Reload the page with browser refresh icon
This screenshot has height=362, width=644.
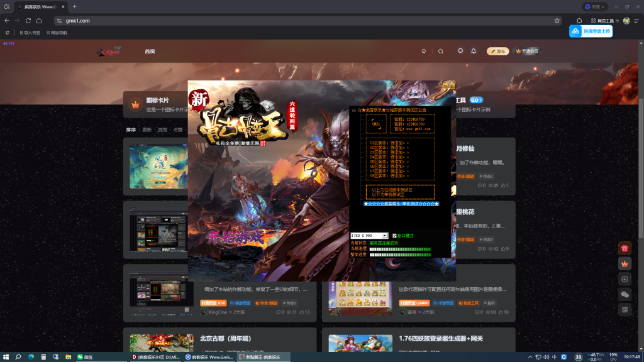click(x=28, y=21)
